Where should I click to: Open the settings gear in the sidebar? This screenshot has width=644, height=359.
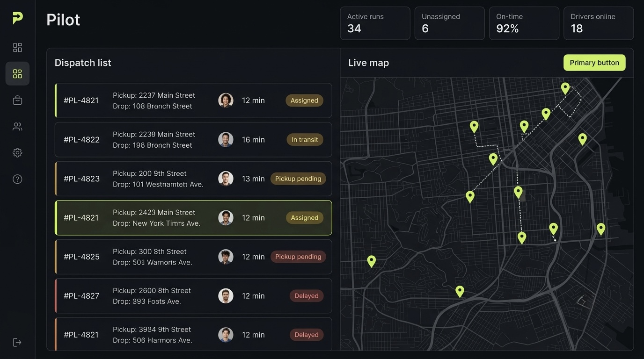17,152
